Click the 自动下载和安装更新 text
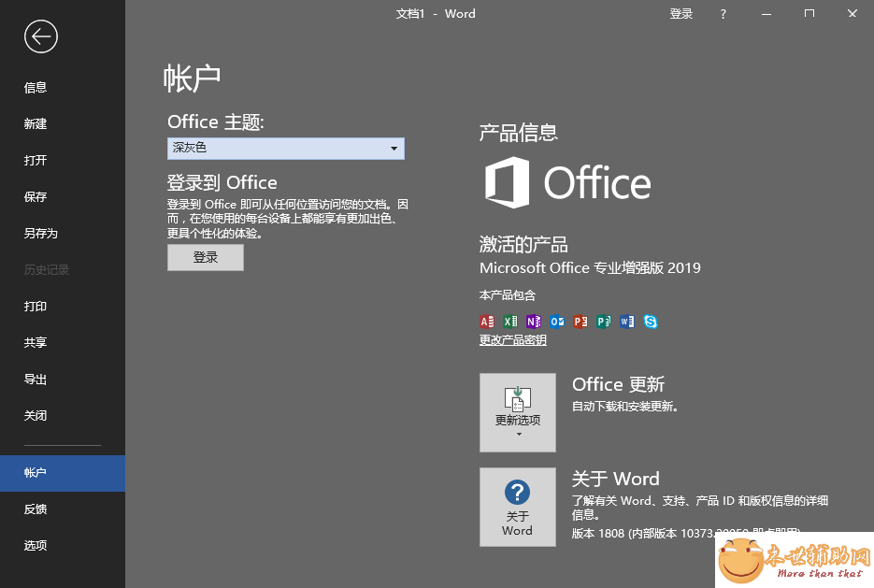This screenshot has height=588, width=874. [x=624, y=407]
